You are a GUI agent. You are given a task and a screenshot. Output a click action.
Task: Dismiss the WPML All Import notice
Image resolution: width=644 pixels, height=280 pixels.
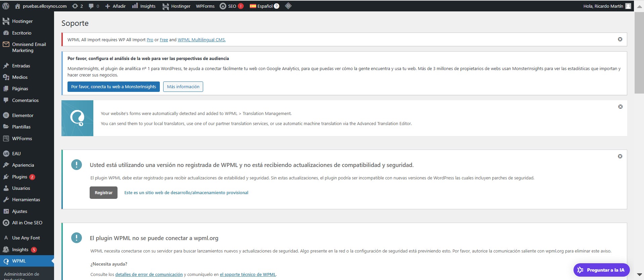pyautogui.click(x=620, y=39)
